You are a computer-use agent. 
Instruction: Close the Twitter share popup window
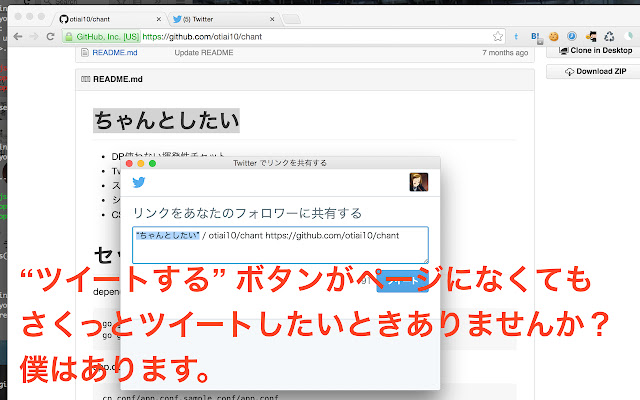tap(129, 163)
